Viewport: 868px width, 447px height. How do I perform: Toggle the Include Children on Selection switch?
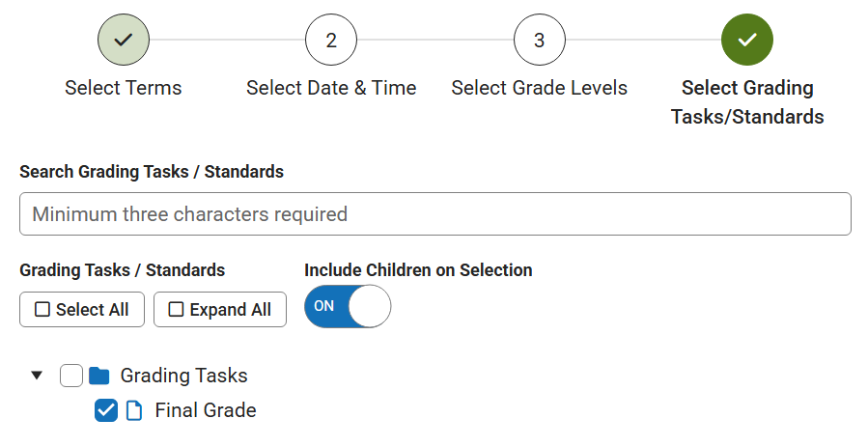tap(348, 307)
